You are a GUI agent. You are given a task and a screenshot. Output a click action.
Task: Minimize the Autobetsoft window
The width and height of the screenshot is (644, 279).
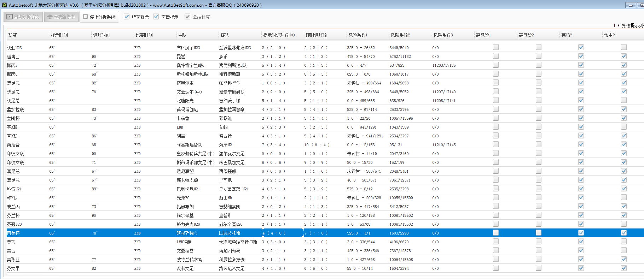click(x=631, y=5)
